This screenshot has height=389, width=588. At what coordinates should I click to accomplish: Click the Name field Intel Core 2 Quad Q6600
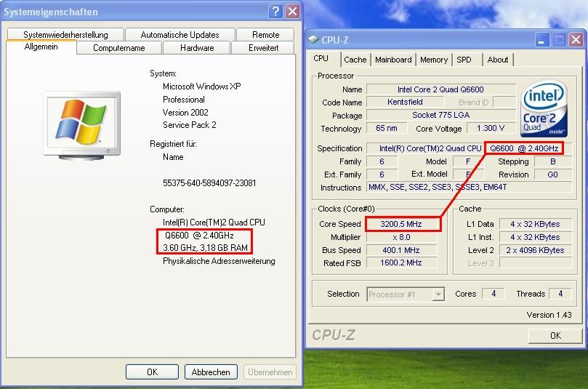click(x=441, y=89)
